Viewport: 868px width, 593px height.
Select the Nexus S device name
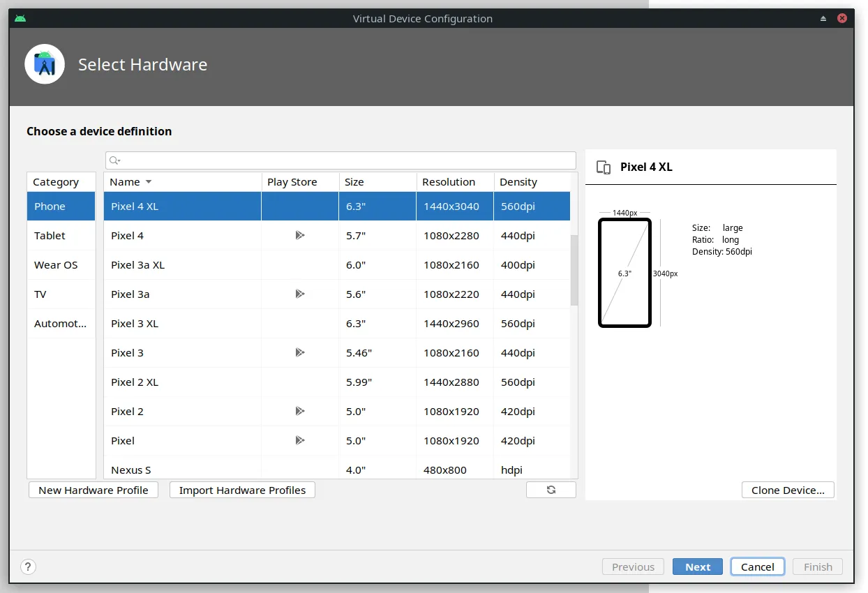[x=131, y=470]
